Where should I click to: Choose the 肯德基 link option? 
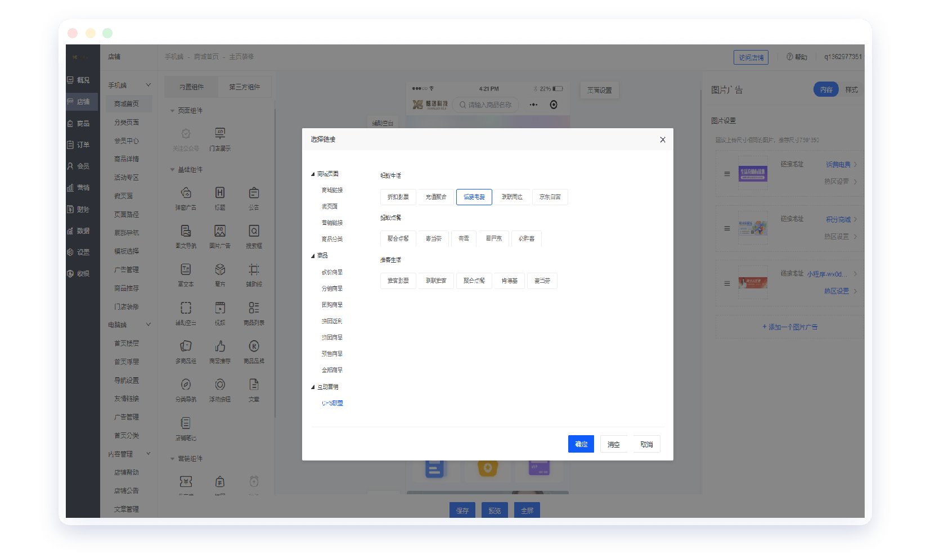pos(509,281)
